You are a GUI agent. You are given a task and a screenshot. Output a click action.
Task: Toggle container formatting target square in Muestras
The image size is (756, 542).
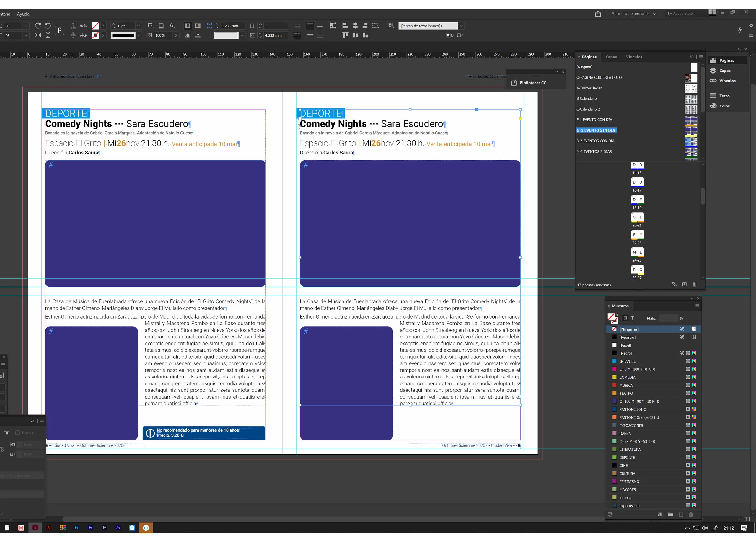[625, 318]
